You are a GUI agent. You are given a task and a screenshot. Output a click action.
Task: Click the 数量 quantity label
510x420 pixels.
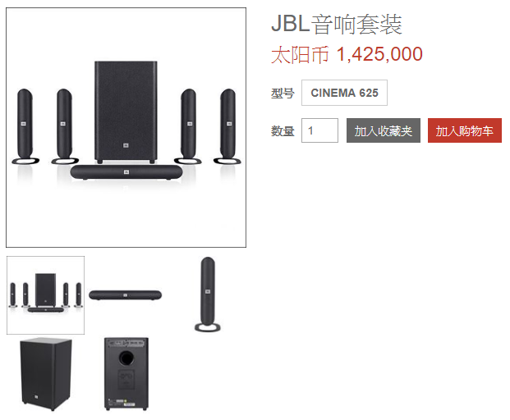[x=283, y=131]
